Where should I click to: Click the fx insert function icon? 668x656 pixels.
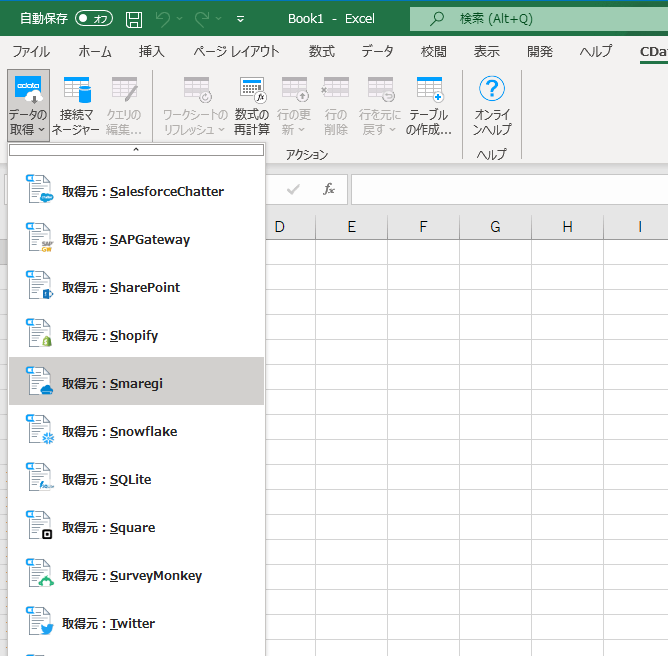coord(328,189)
